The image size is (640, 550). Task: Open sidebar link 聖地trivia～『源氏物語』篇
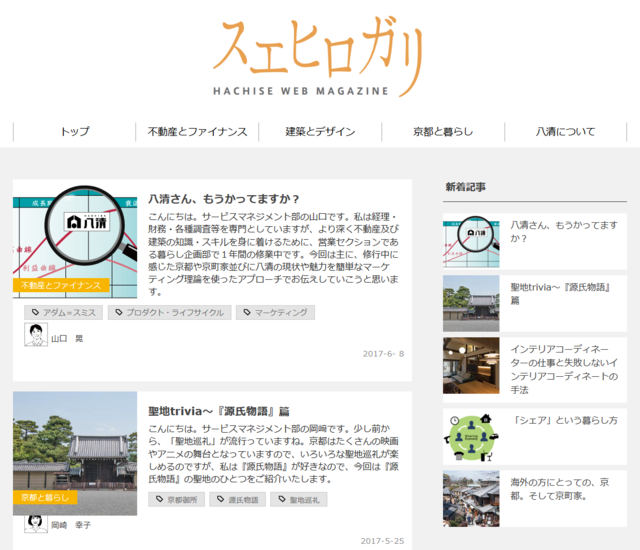[x=560, y=294]
